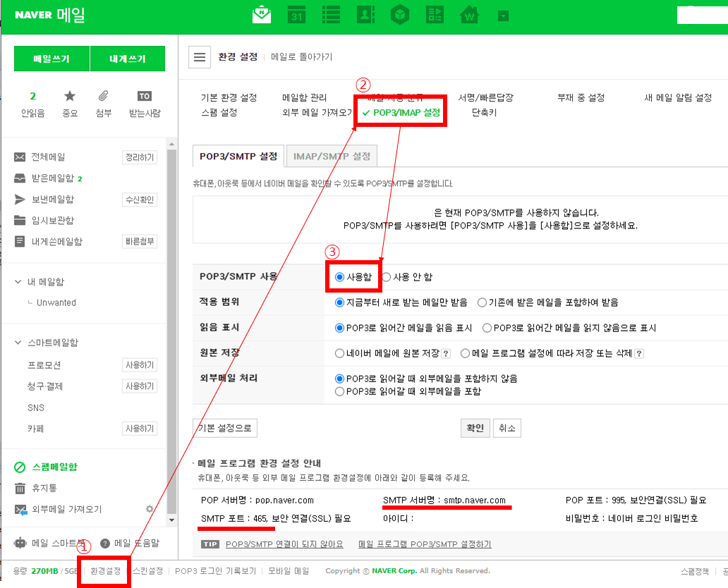Click the gear icon beside 외부메일 가져오기
The height and width of the screenshot is (588, 728).
pyautogui.click(x=150, y=509)
